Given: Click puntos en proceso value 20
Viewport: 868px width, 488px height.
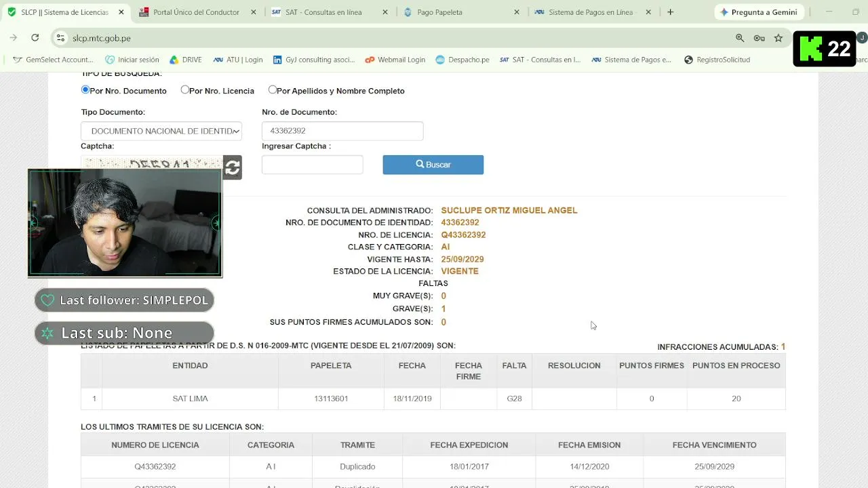Looking at the screenshot, I should [x=736, y=399].
